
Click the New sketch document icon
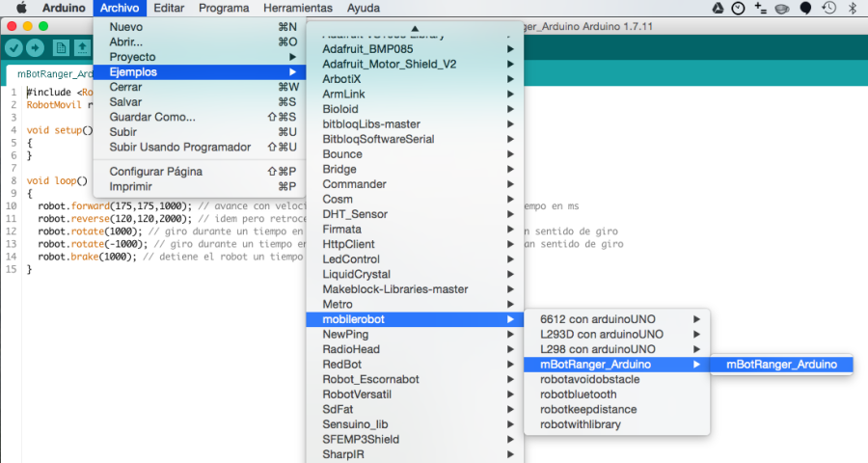coord(61,48)
